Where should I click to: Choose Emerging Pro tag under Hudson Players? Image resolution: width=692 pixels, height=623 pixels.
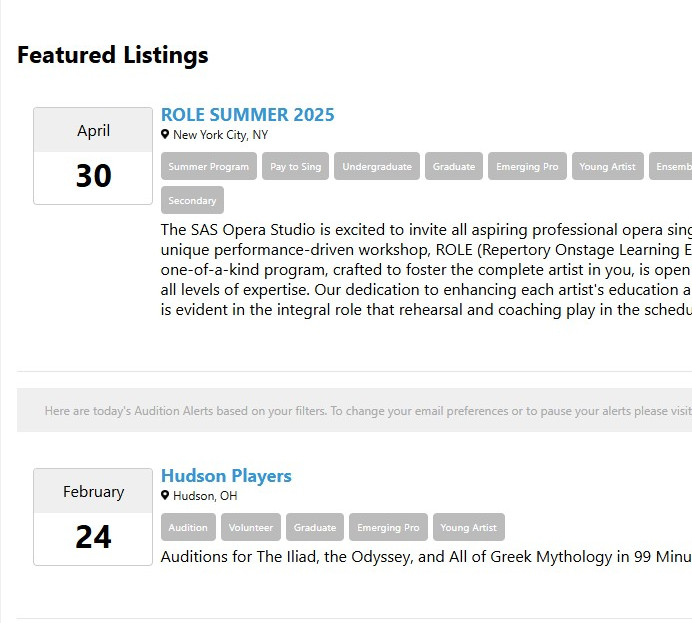tap(388, 527)
